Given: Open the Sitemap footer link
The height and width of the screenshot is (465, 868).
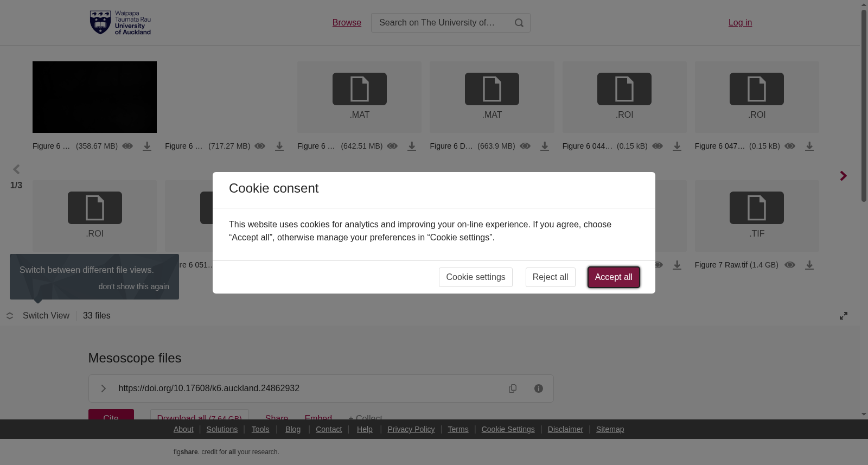Looking at the screenshot, I should tap(610, 429).
